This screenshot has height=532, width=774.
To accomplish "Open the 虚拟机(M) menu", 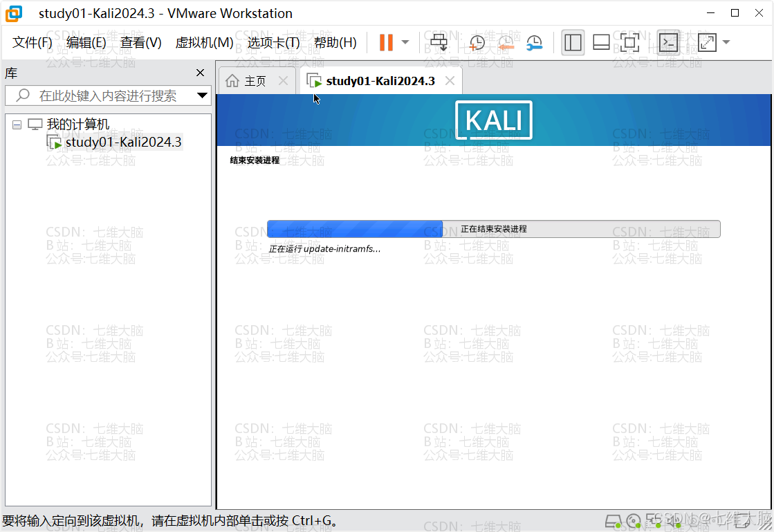I will (x=204, y=43).
